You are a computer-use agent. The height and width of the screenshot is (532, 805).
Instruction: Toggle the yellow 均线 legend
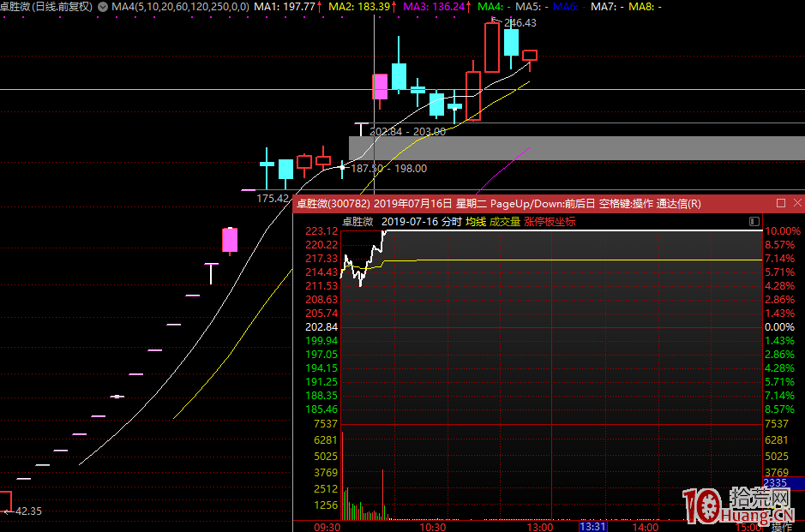click(476, 222)
